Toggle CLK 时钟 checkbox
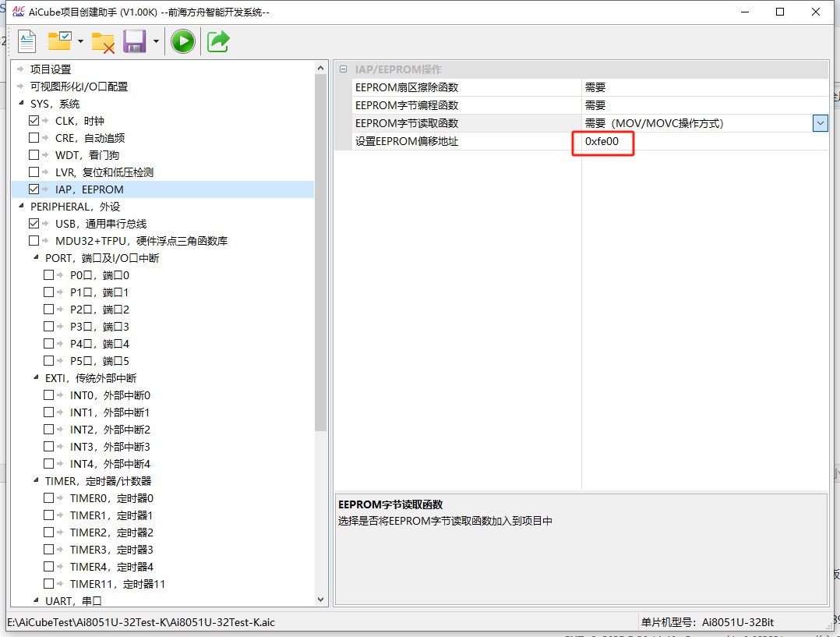The image size is (840, 637). coord(34,121)
